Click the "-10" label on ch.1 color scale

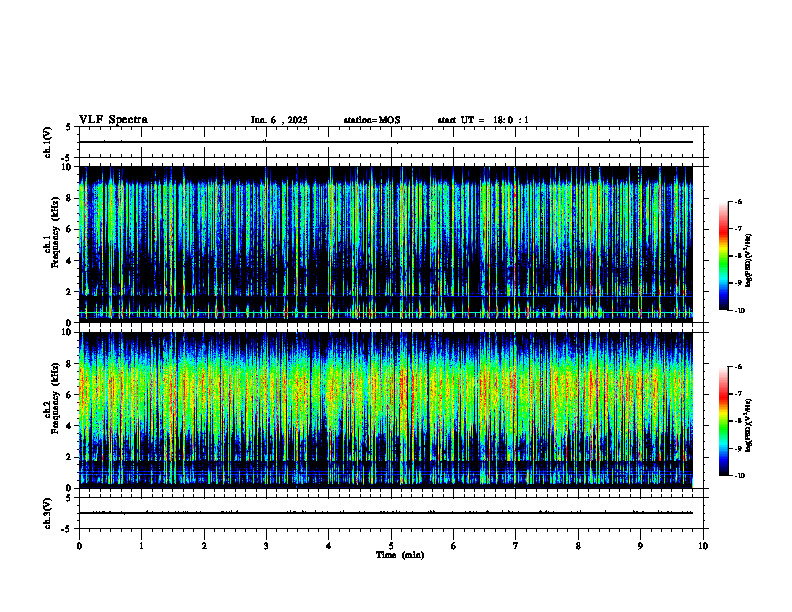point(740,311)
